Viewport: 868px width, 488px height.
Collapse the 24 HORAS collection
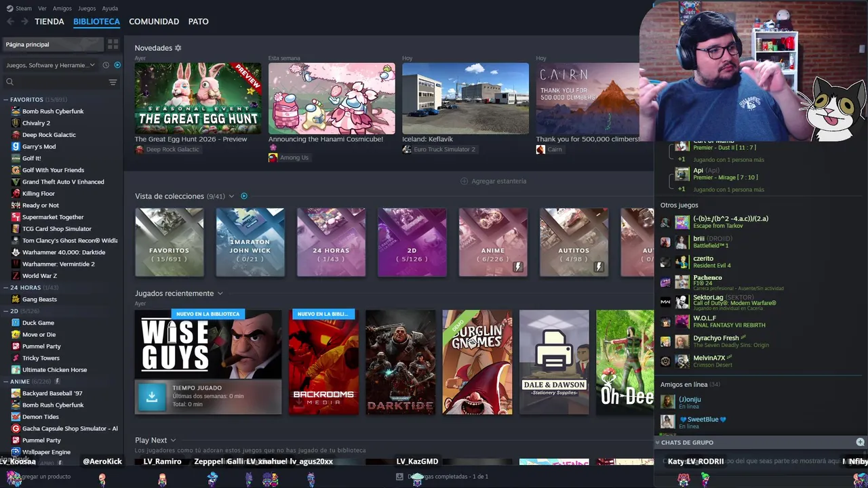pyautogui.click(x=5, y=287)
